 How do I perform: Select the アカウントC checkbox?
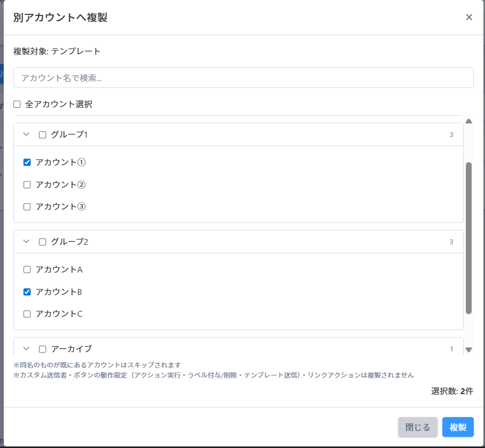tap(27, 314)
